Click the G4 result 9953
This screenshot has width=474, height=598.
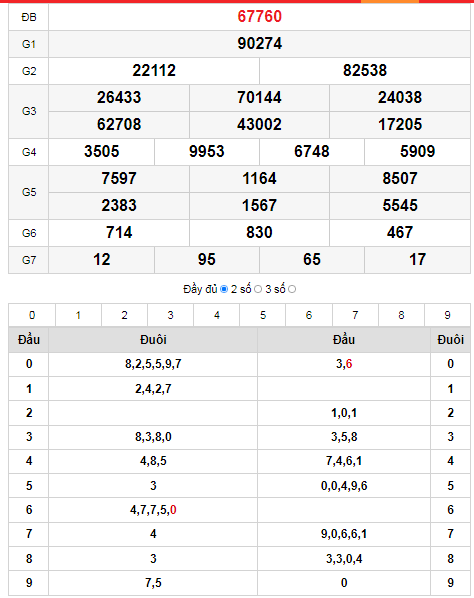(207, 152)
